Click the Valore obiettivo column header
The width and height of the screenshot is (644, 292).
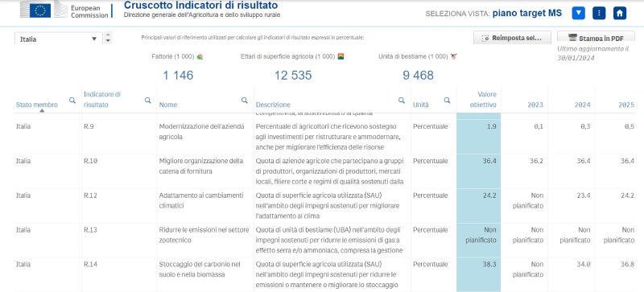coord(485,100)
